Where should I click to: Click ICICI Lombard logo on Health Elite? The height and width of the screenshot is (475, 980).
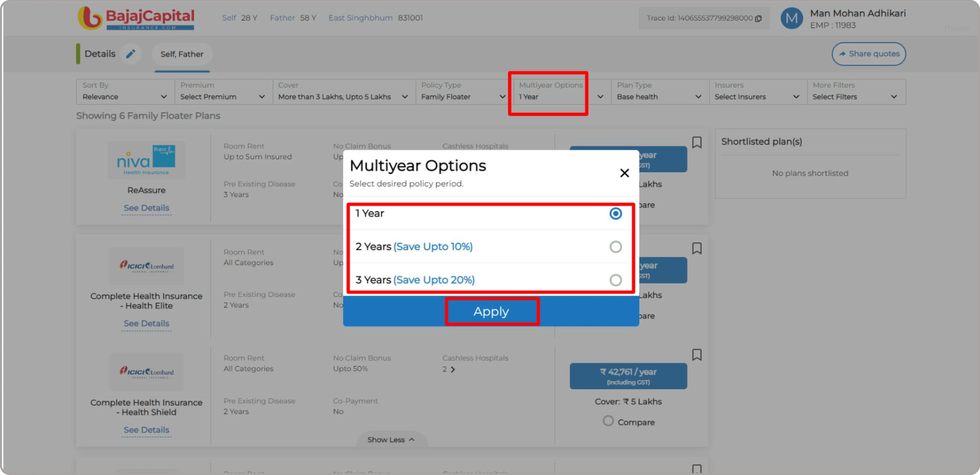[146, 266]
